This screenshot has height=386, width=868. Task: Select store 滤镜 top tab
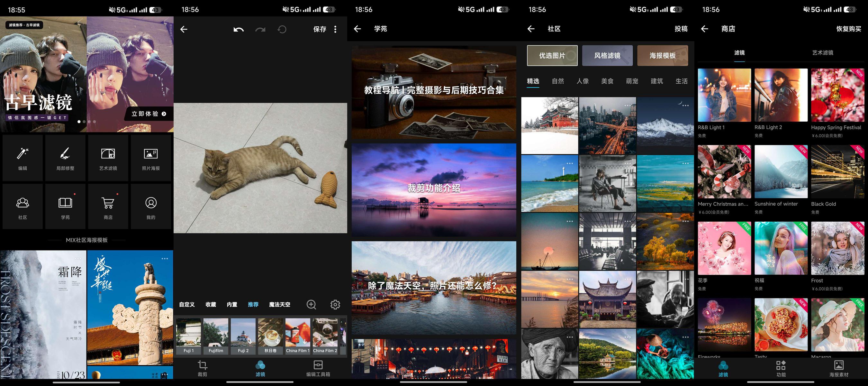pyautogui.click(x=740, y=52)
